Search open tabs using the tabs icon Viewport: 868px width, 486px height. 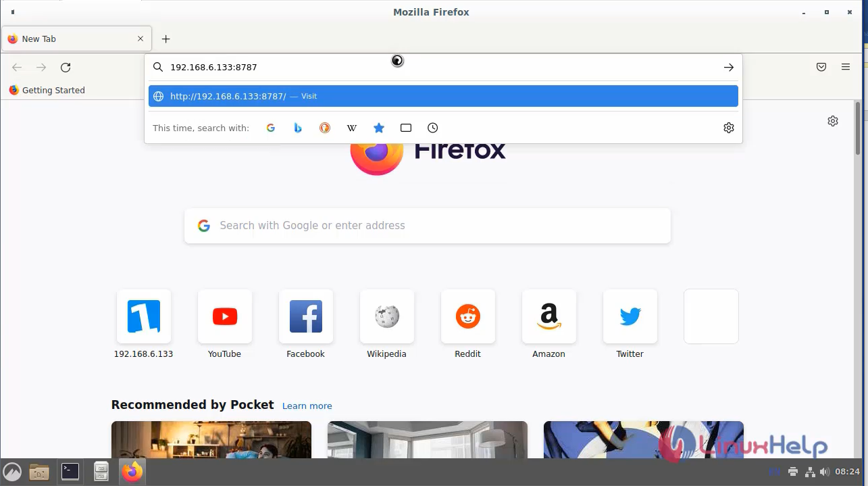pyautogui.click(x=406, y=128)
